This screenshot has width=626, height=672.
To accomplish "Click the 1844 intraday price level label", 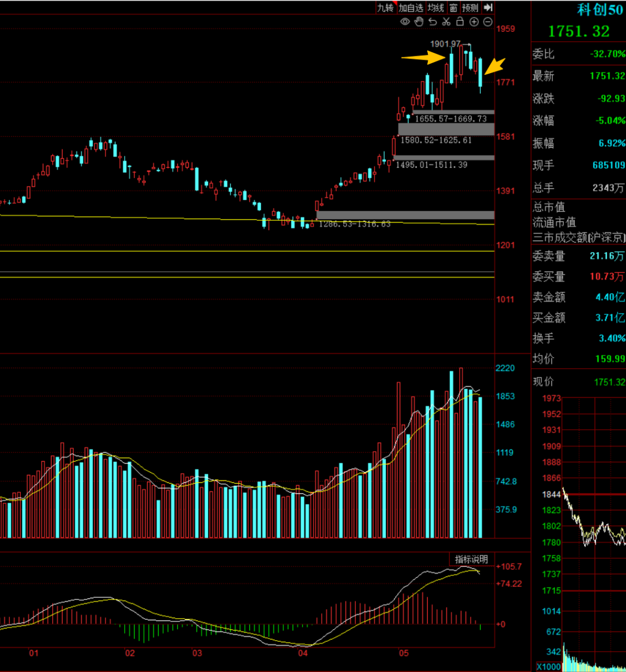I will (551, 494).
